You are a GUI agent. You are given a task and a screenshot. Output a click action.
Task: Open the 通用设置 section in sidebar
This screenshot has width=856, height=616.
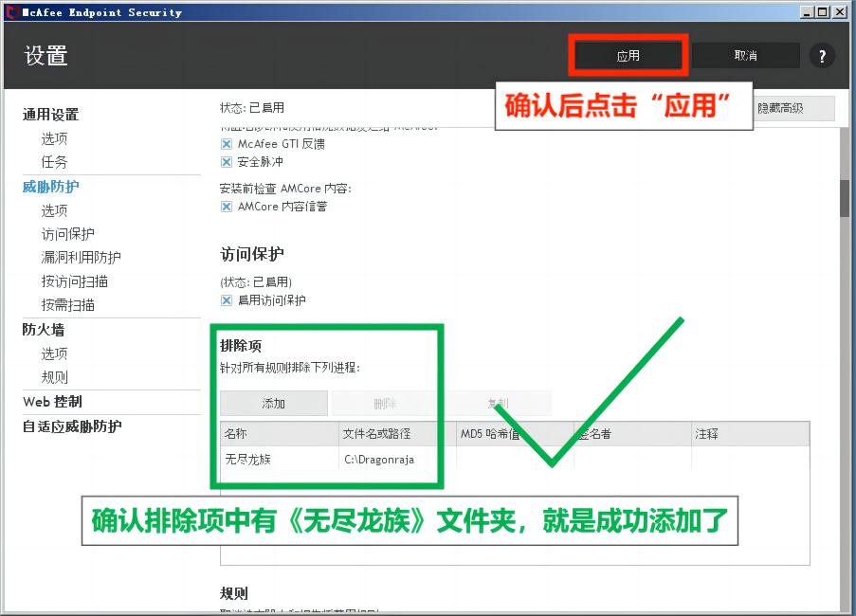(x=51, y=115)
